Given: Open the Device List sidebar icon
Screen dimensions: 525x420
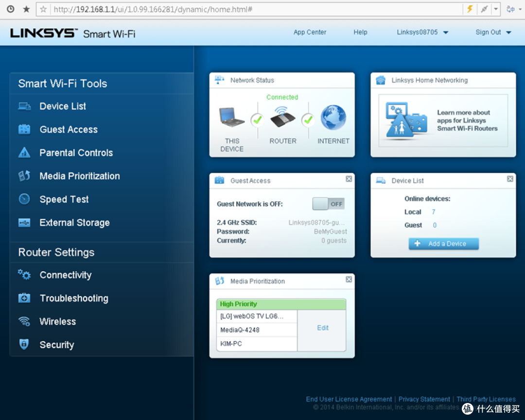Looking at the screenshot, I should [x=24, y=106].
